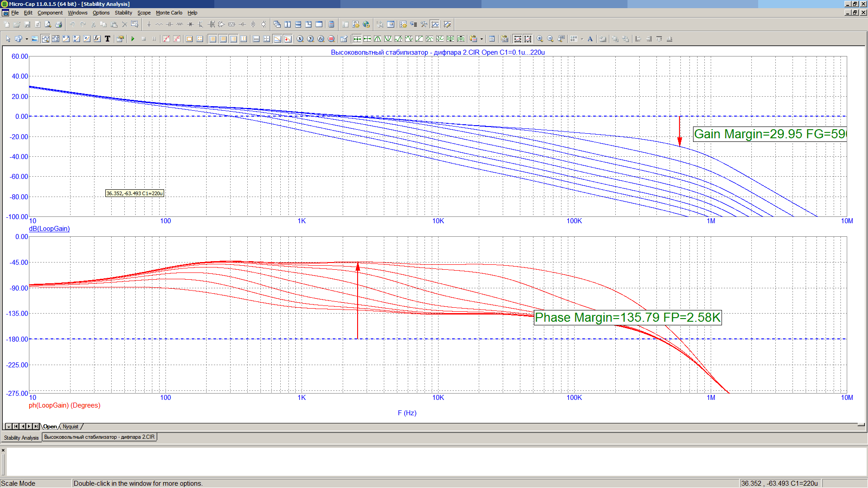Click the Phase Margin tag label
This screenshot has height=488, width=868.
pos(627,317)
